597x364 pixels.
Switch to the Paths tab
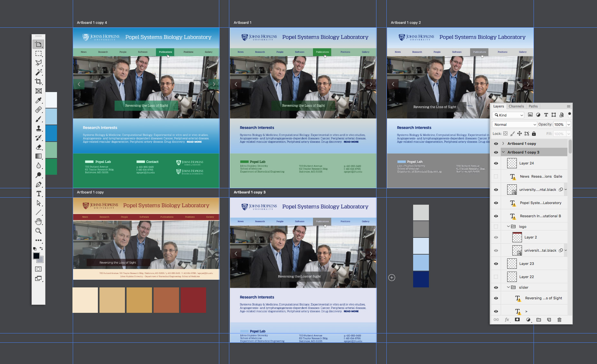click(x=533, y=106)
